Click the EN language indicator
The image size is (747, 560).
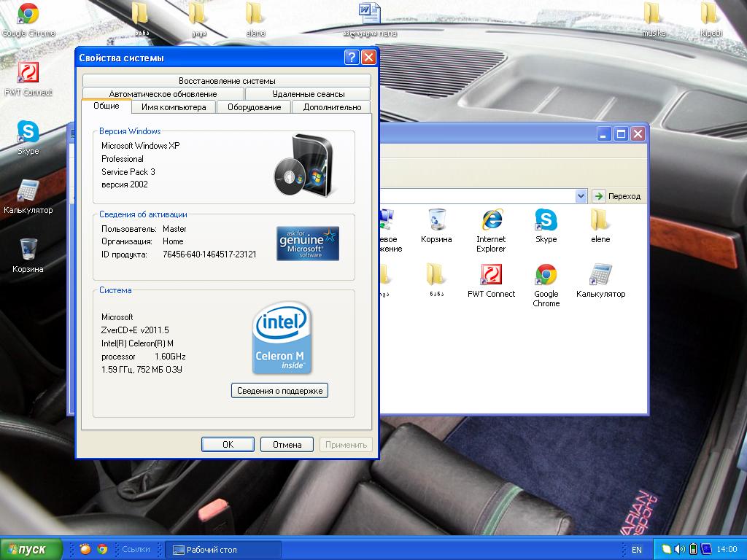(x=637, y=550)
